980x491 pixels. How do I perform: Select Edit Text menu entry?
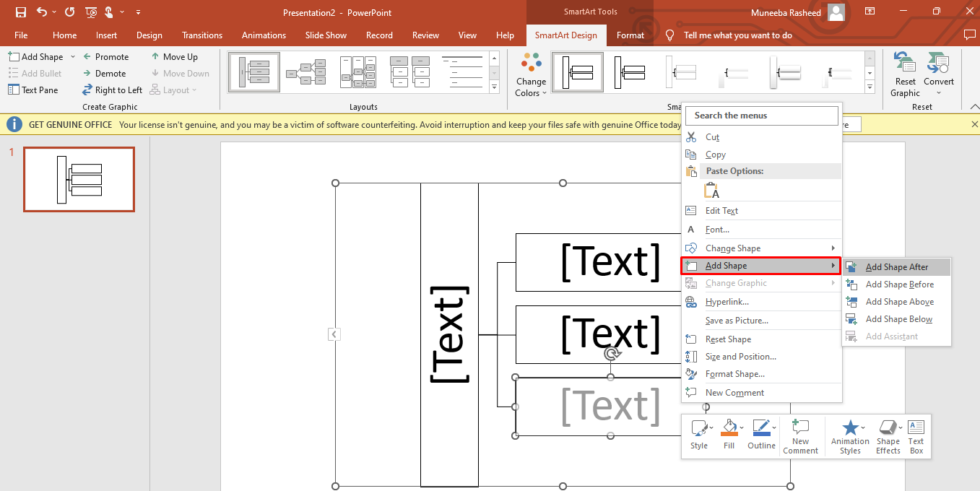762,210
